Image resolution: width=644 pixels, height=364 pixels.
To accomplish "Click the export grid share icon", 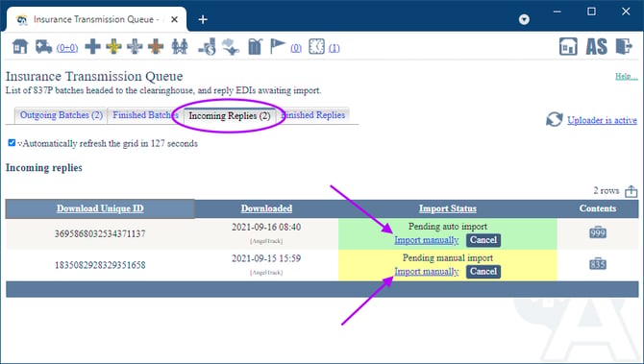I will pos(631,191).
